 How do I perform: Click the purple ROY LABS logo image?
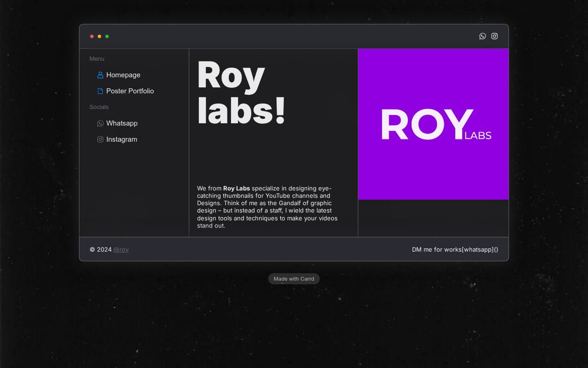433,124
